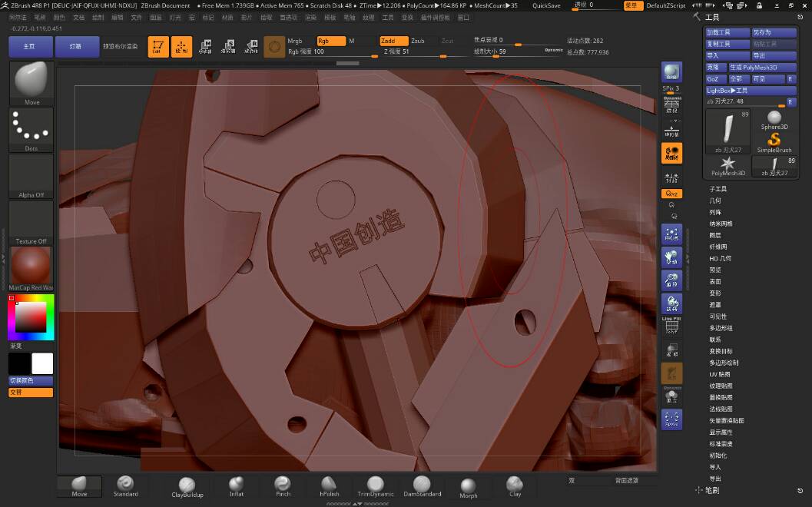The image size is (812, 507).
Task: Expand the 子工具 subtool section
Action: coord(718,189)
